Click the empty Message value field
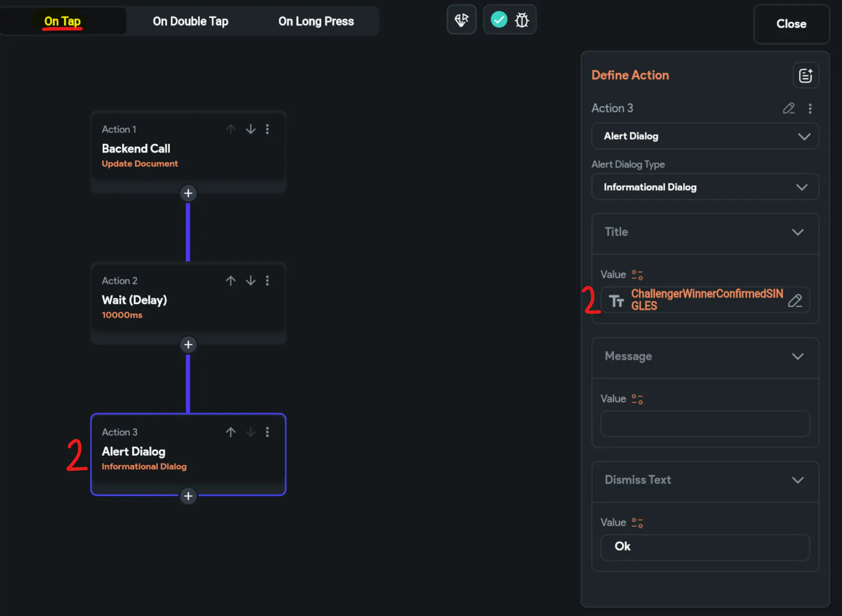Screen dimensions: 842x616 pyautogui.click(x=705, y=424)
